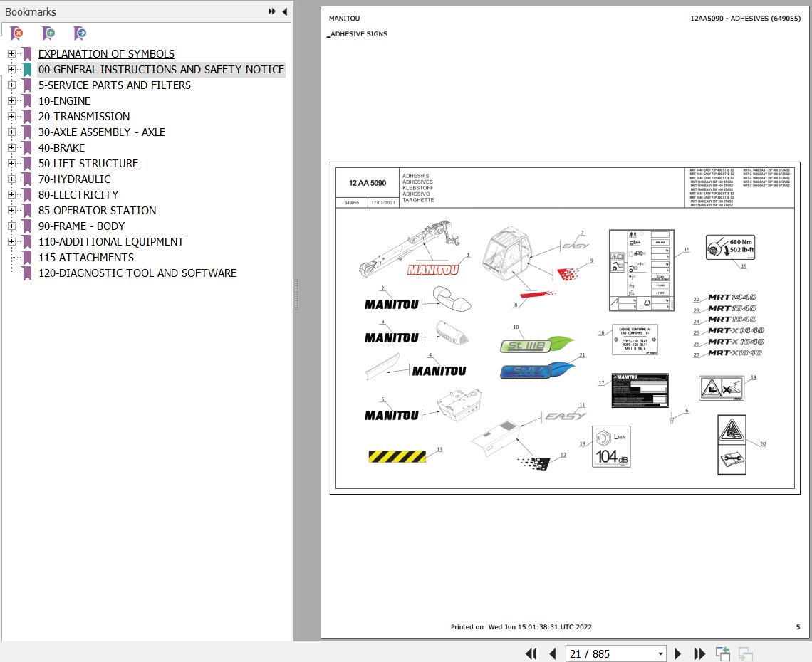The height and width of the screenshot is (662, 812).
Task: Jump to the last page icon
Action: point(699,653)
